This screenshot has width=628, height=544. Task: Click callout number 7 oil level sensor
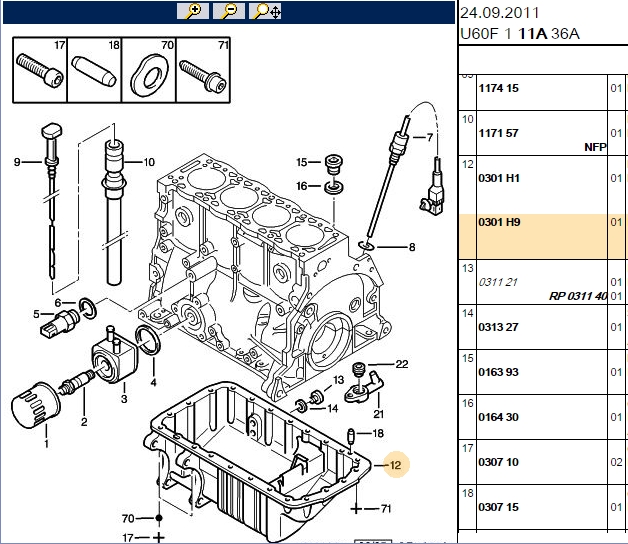click(x=430, y=138)
